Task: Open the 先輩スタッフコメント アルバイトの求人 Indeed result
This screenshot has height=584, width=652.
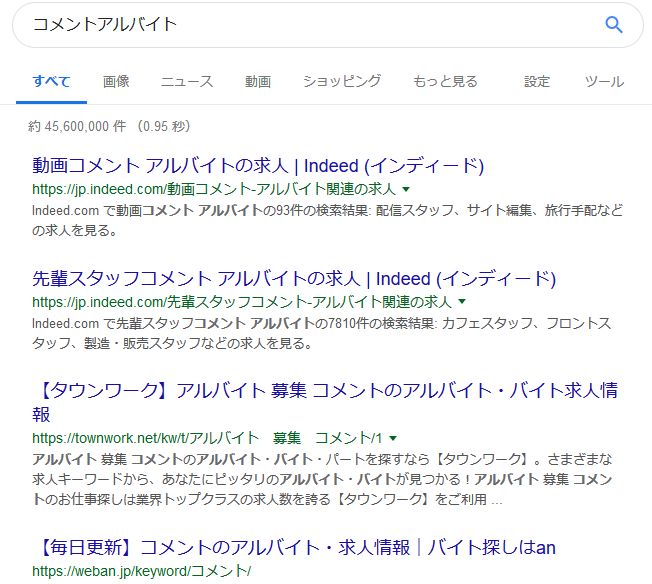Action: [293, 278]
